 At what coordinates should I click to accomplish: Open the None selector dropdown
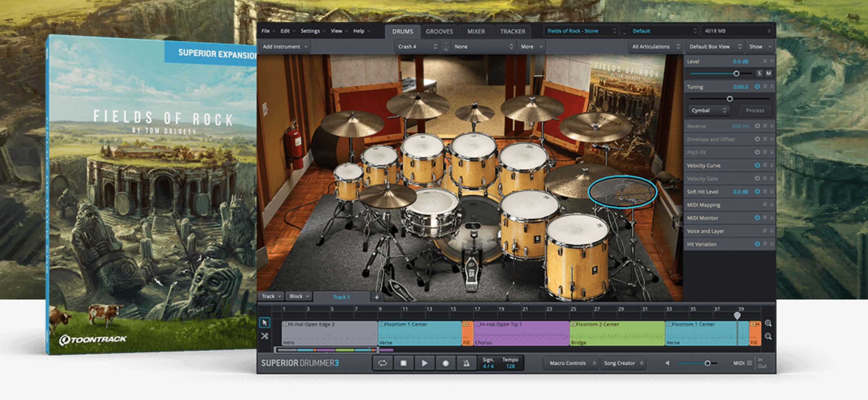[483, 47]
